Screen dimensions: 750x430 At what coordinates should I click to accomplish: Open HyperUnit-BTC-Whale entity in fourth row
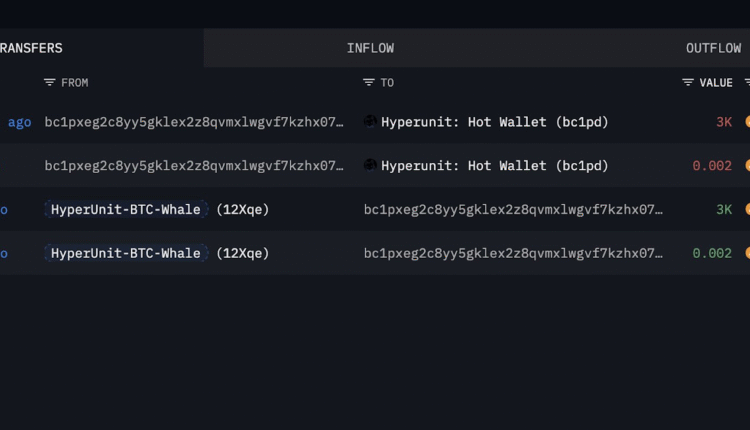(x=126, y=254)
